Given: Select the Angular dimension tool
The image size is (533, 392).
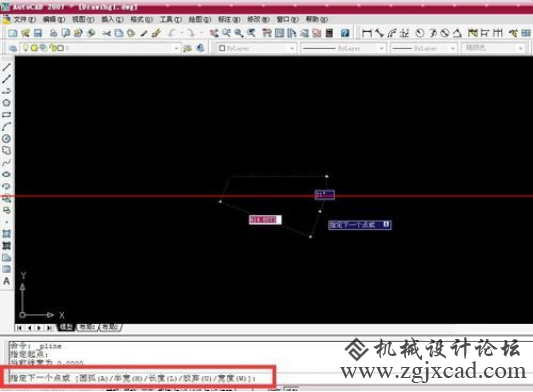Looking at the screenshot, I should pos(457,33).
